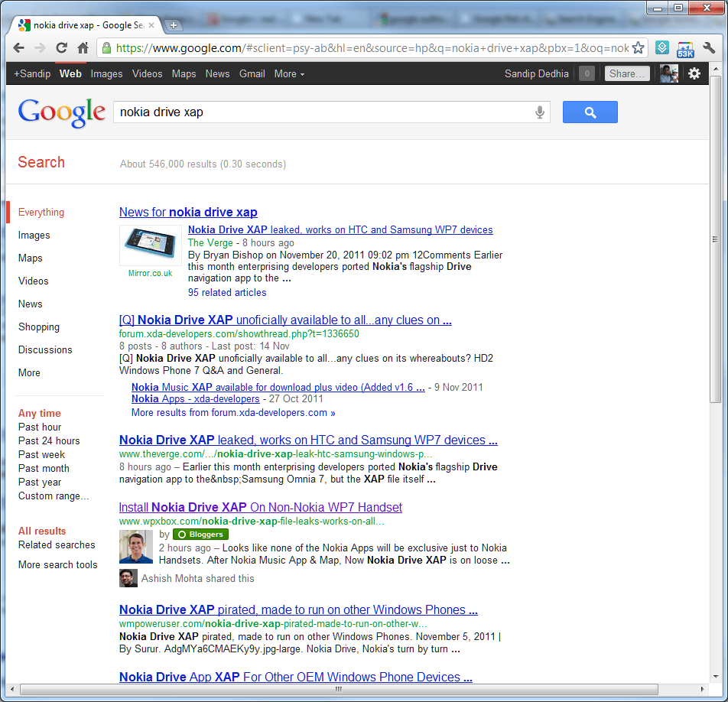Viewport: 728px width, 702px height.
Task: Open +Sandip in the Google bar
Action: (32, 74)
